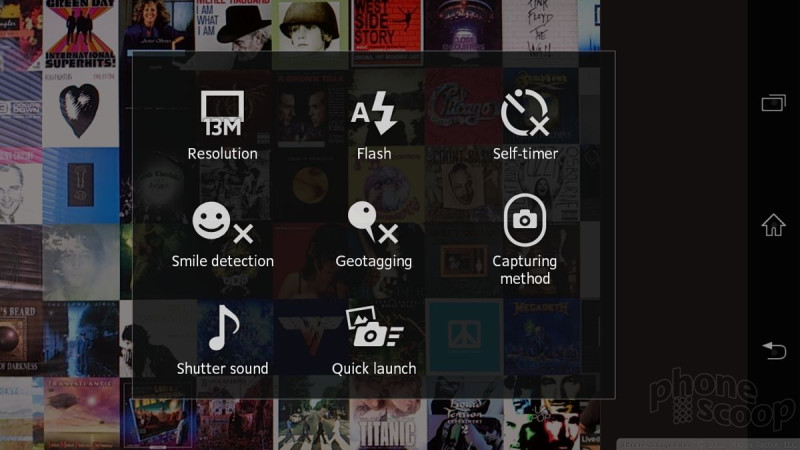800x450 pixels.
Task: Tap the Shutter sound music note icon
Action: (x=223, y=328)
